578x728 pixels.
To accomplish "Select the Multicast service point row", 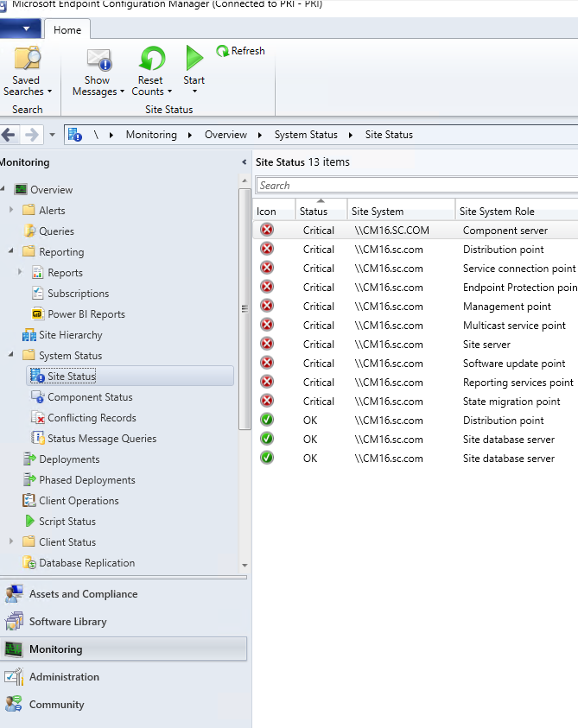I will (416, 325).
